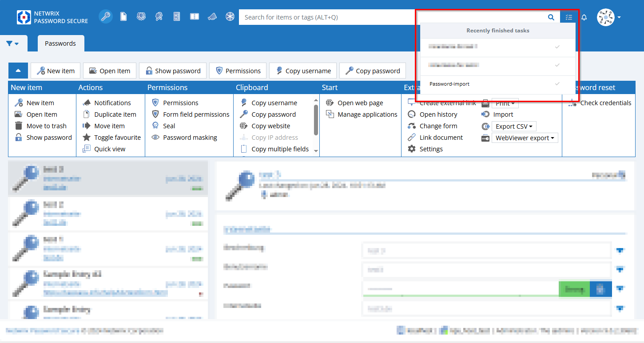Select Copy password in the ribbon Clipboard group
The image size is (644, 343).
[x=268, y=114]
